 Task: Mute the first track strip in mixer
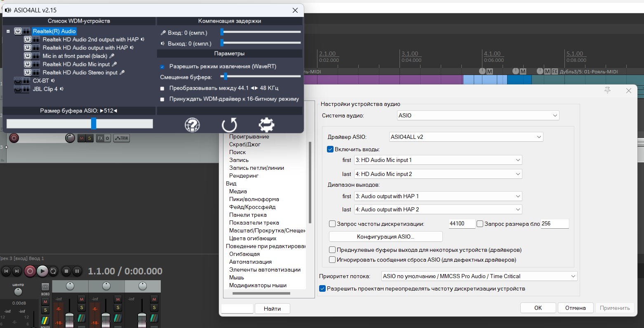point(82,300)
